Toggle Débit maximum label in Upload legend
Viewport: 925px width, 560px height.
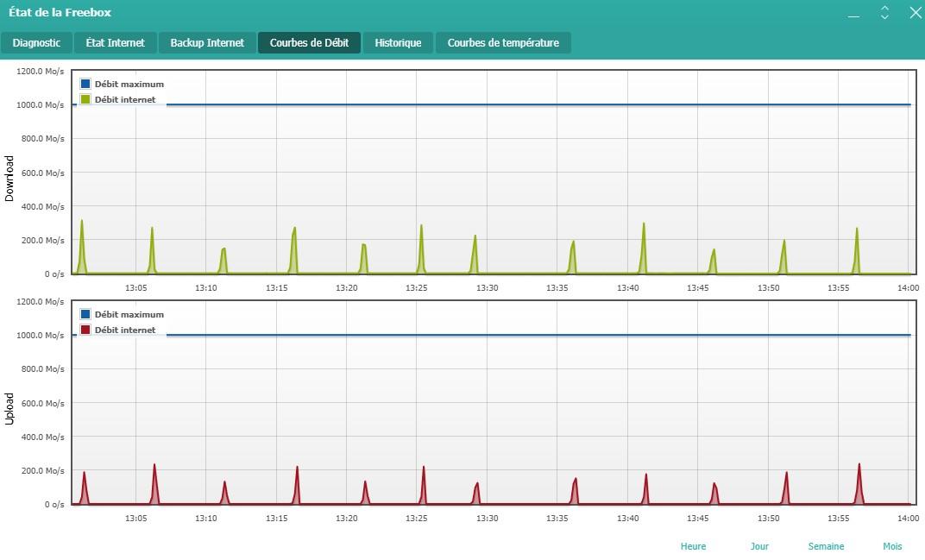(129, 315)
